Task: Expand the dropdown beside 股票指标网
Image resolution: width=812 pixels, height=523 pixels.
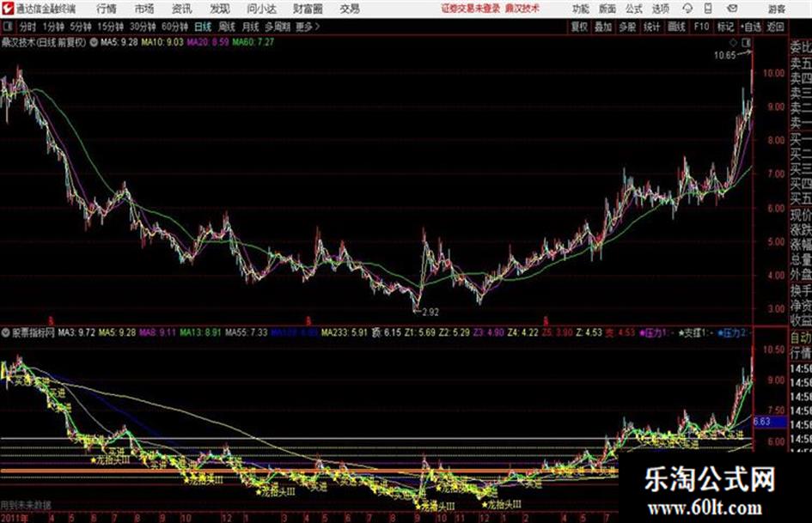Action: pyautogui.click(x=6, y=332)
